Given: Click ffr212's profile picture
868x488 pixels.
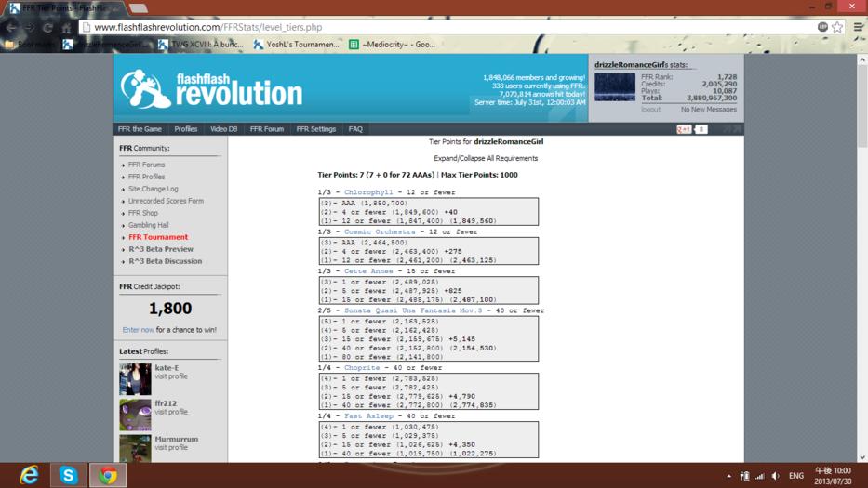Looking at the screenshot, I should (x=135, y=415).
